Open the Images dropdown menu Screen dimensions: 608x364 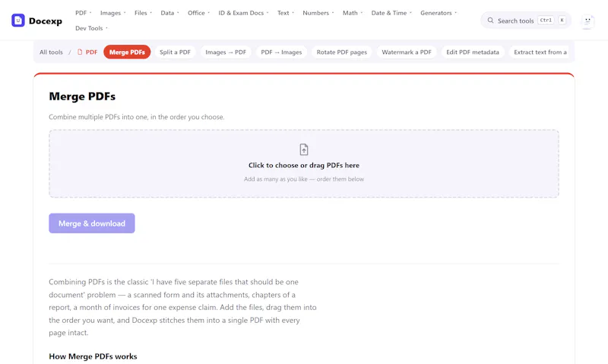[x=112, y=13]
